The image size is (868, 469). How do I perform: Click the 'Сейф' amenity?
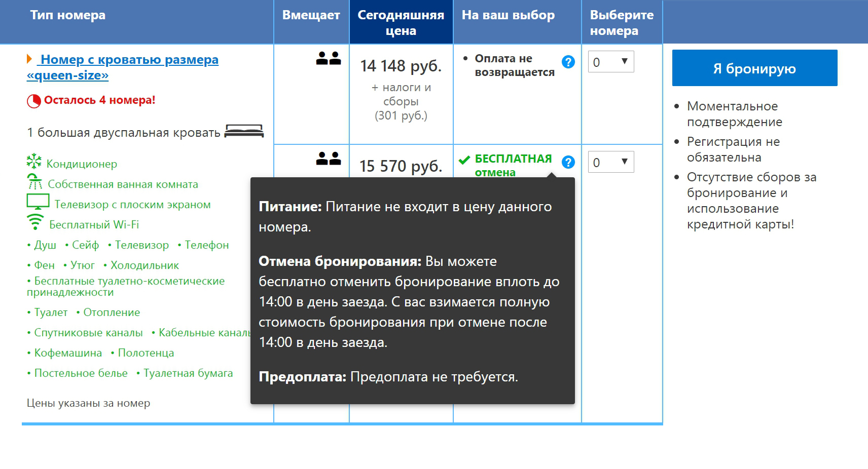(x=85, y=245)
